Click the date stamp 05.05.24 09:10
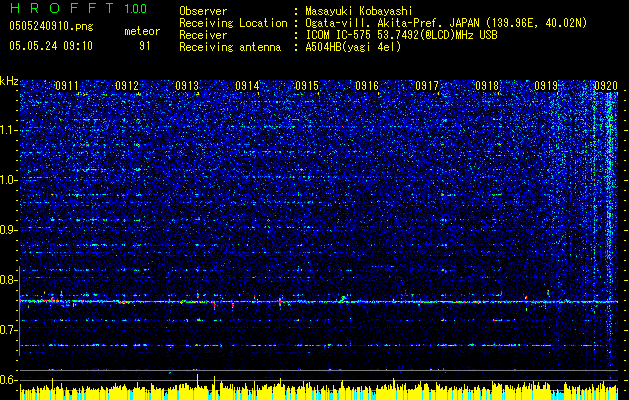629x400 pixels. [x=51, y=46]
